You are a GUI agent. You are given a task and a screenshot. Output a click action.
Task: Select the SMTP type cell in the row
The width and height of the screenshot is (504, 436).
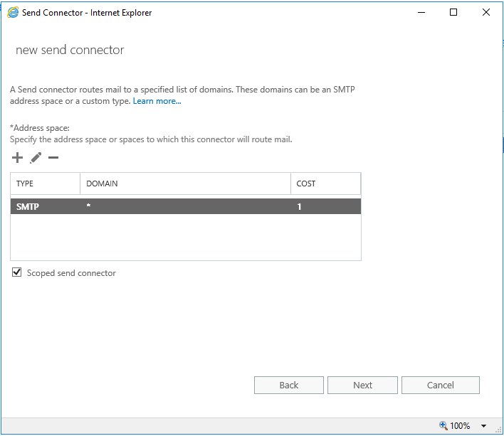[x=27, y=206]
